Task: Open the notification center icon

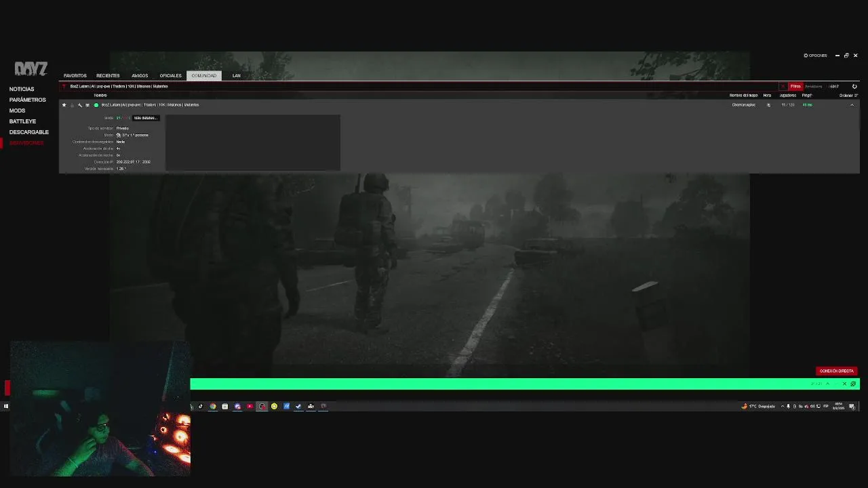Action: coord(852,407)
